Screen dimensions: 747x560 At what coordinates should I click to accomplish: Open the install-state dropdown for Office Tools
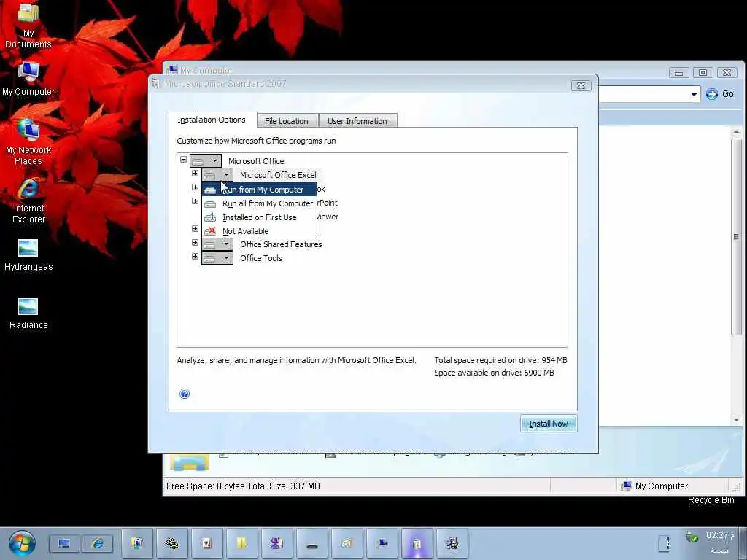tap(217, 258)
